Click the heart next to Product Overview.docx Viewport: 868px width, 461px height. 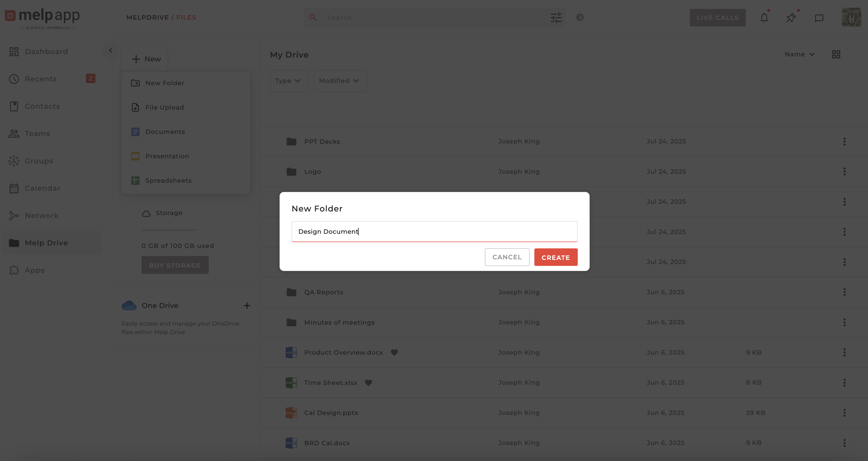(x=394, y=352)
